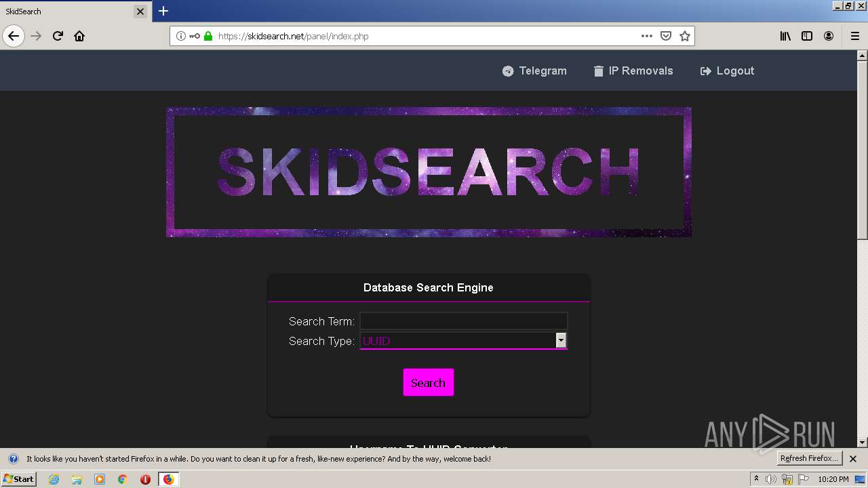The image size is (868, 488).
Task: Click the Refresh Firefox button
Action: coord(809,458)
